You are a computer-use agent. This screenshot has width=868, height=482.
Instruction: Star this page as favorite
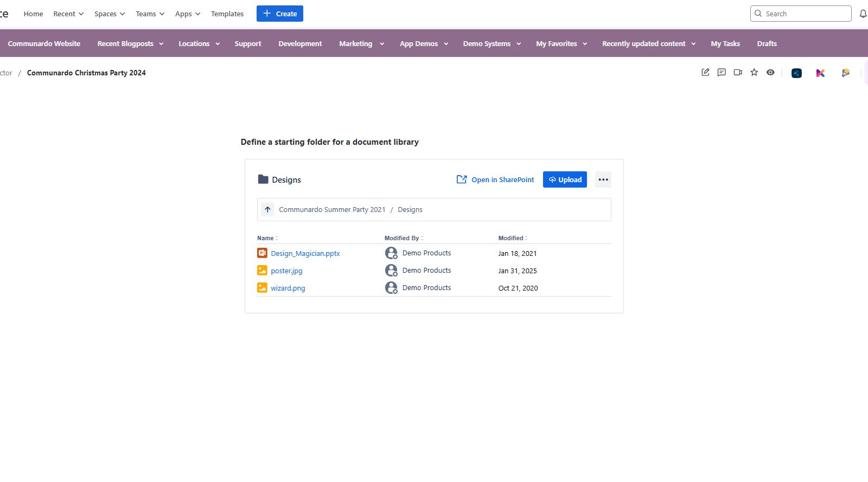point(754,72)
